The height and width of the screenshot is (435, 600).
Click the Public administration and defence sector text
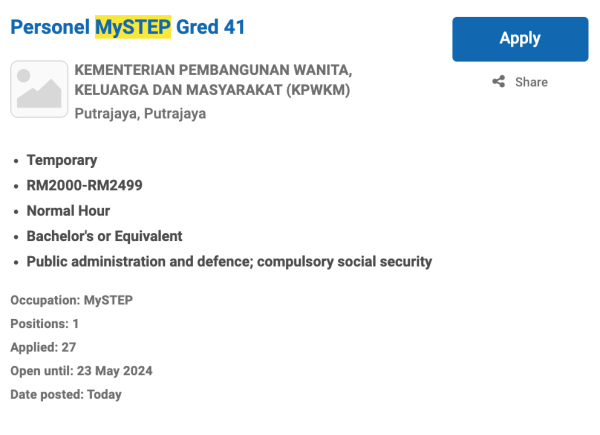pos(229,262)
